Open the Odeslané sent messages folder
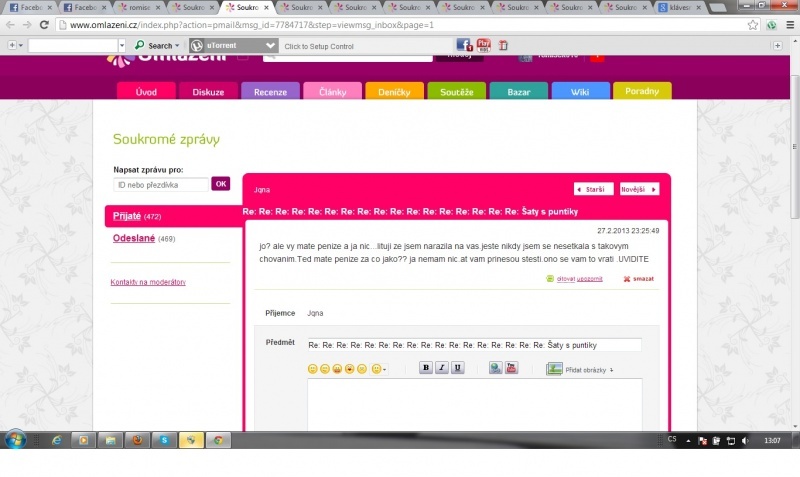This screenshot has width=800, height=477. (134, 238)
